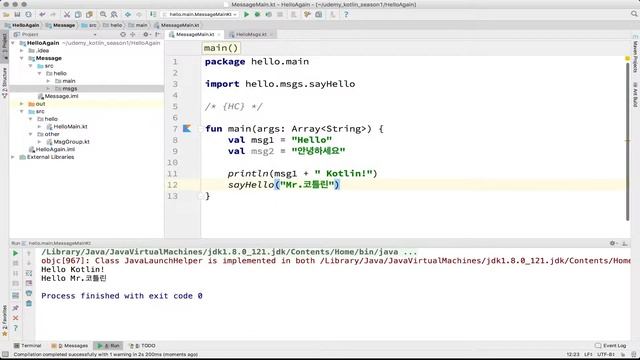Screen dimensions: 640x360
Task: Click the editor vertical scrollbar
Action: coord(628,141)
